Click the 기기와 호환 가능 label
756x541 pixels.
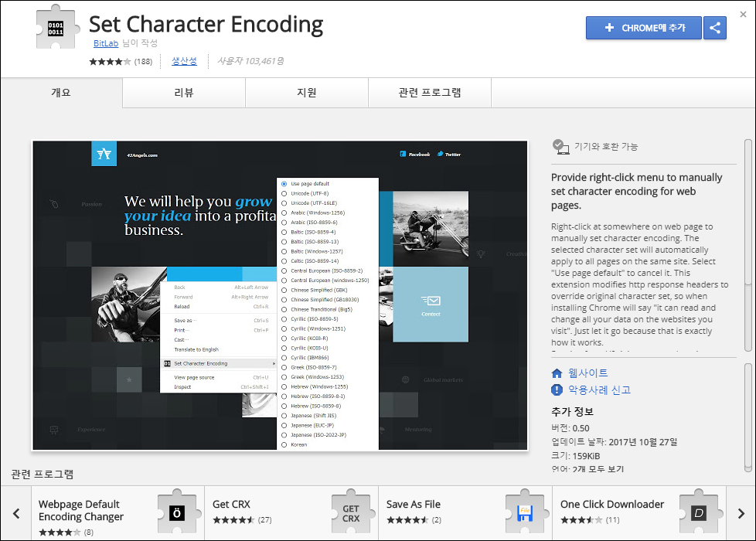point(606,147)
